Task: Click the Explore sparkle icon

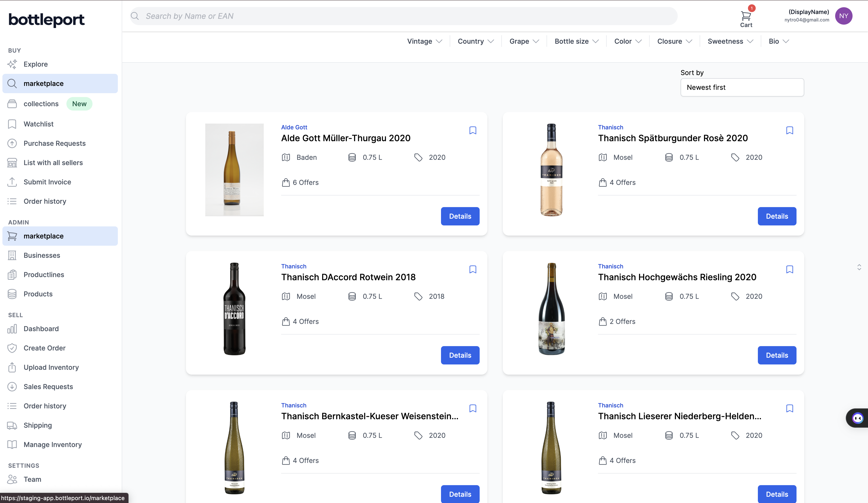Action: (x=12, y=64)
